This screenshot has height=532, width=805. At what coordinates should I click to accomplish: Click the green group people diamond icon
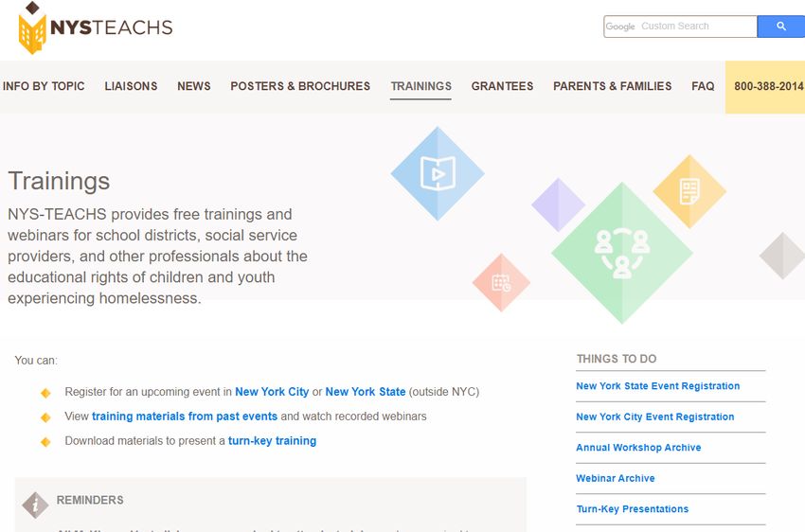pos(622,253)
